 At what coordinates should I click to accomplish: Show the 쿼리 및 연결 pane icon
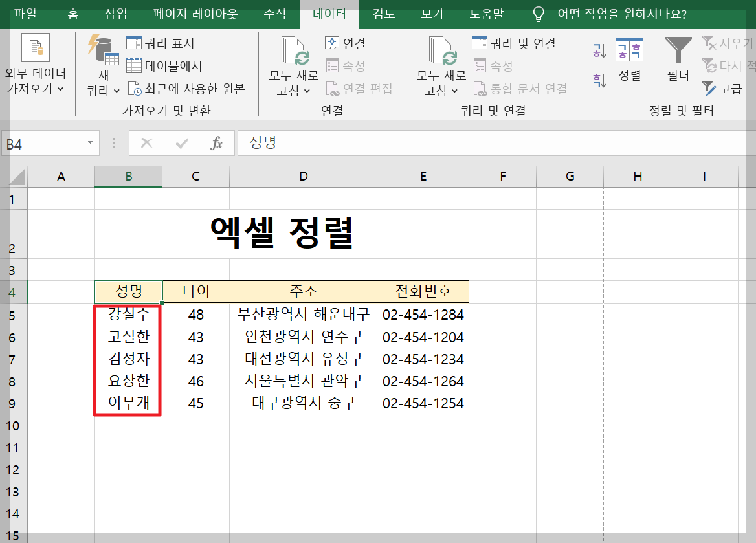click(x=479, y=42)
